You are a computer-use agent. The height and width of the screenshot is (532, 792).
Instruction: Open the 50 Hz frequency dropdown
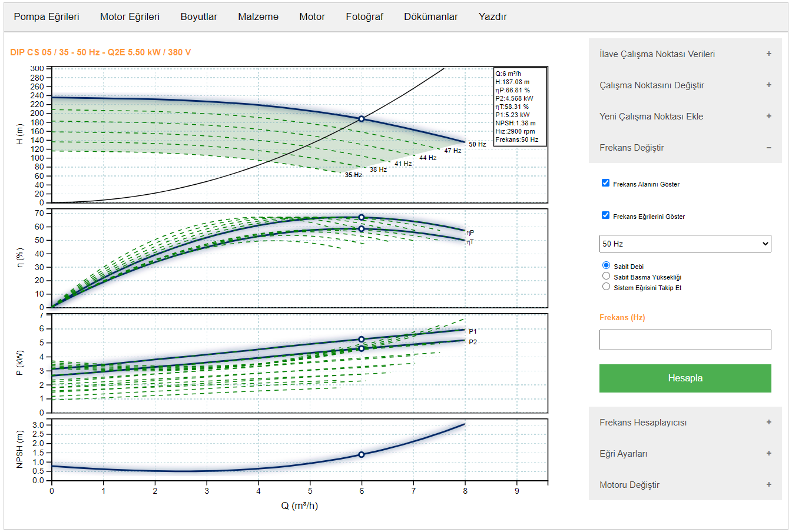click(x=685, y=243)
